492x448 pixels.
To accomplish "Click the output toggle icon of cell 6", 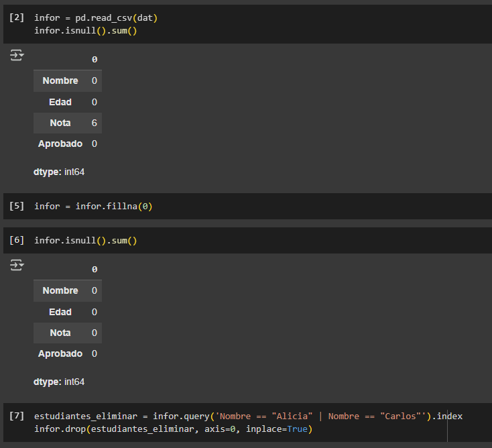I will coord(17,265).
